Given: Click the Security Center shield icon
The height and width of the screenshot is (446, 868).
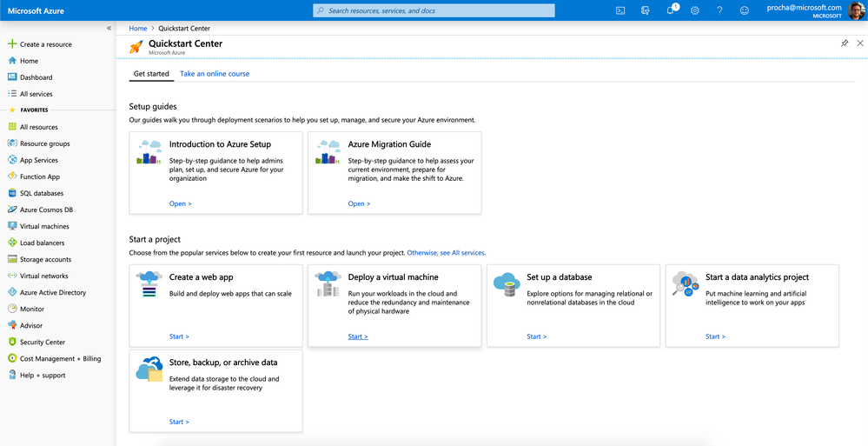Looking at the screenshot, I should click(11, 342).
